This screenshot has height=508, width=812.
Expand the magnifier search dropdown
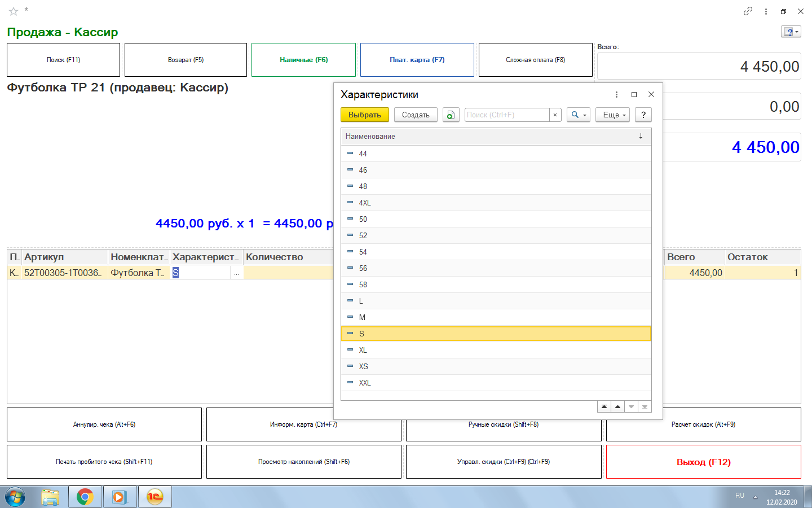579,115
